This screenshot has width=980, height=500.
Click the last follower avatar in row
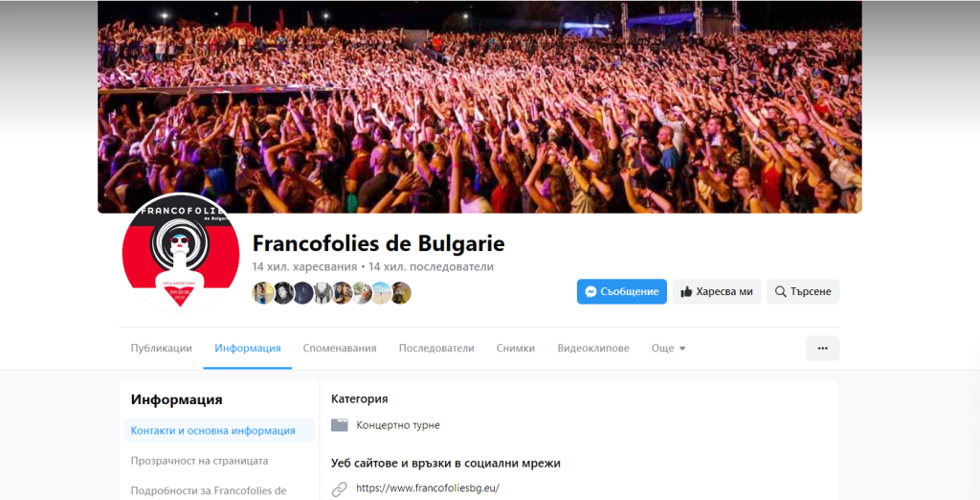click(x=401, y=293)
